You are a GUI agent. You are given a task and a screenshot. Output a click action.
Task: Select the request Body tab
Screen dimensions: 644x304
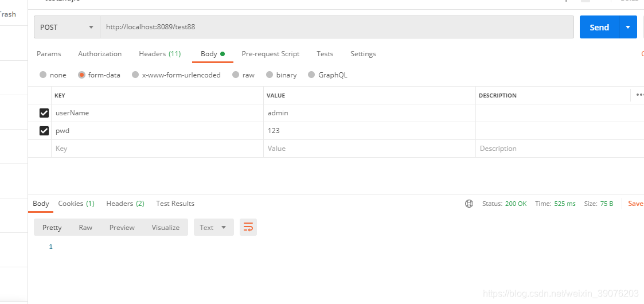pyautogui.click(x=212, y=54)
